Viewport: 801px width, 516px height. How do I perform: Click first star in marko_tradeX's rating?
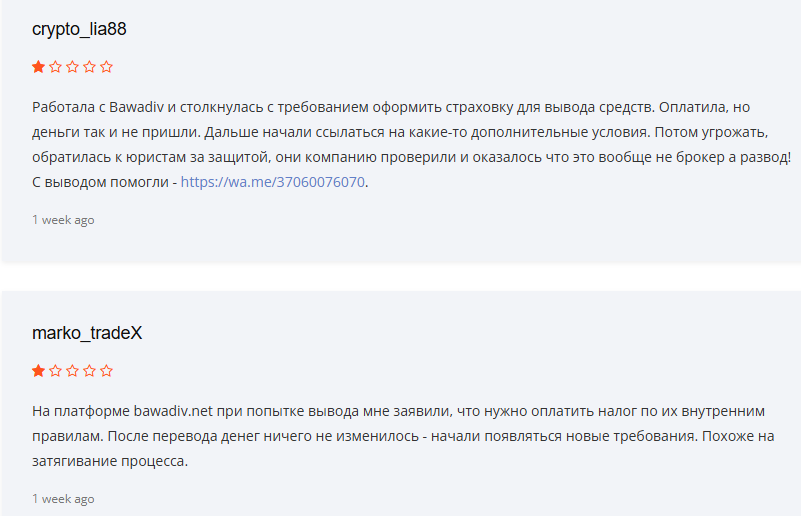point(38,371)
